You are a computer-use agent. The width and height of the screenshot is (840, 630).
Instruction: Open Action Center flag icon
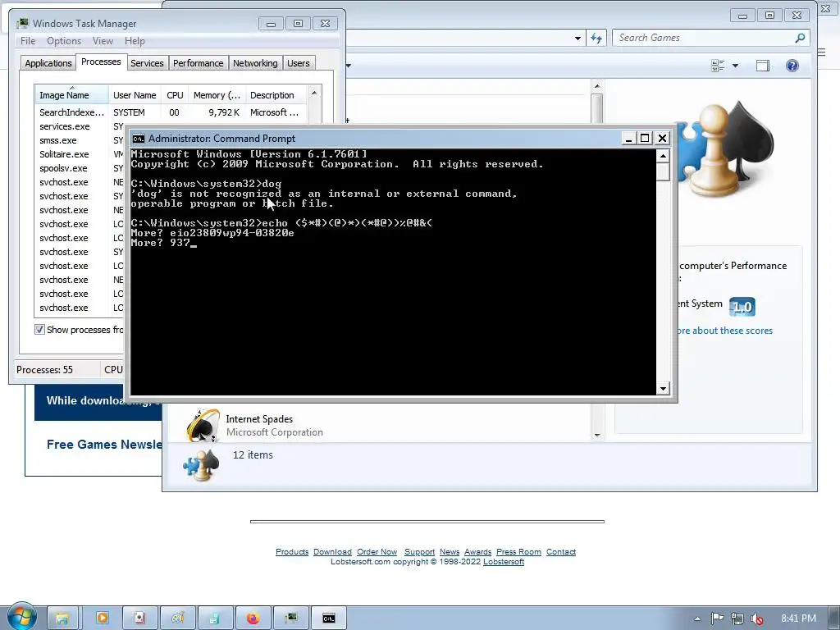coord(717,619)
